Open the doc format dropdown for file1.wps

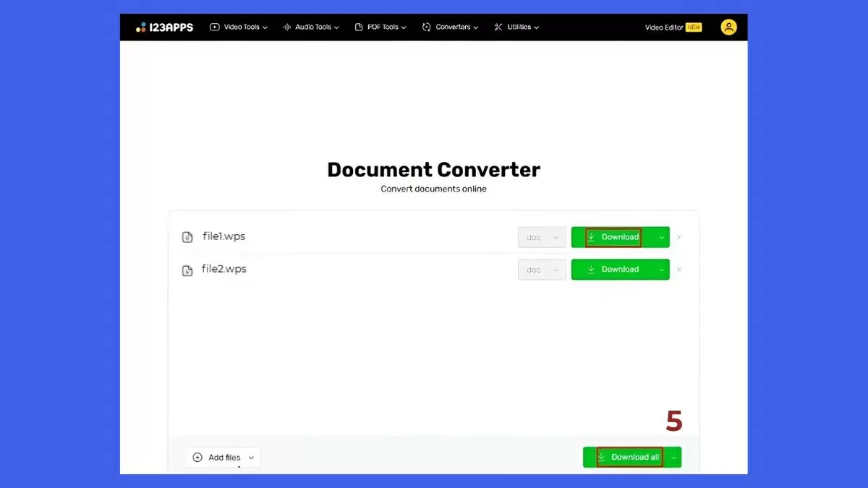click(541, 236)
